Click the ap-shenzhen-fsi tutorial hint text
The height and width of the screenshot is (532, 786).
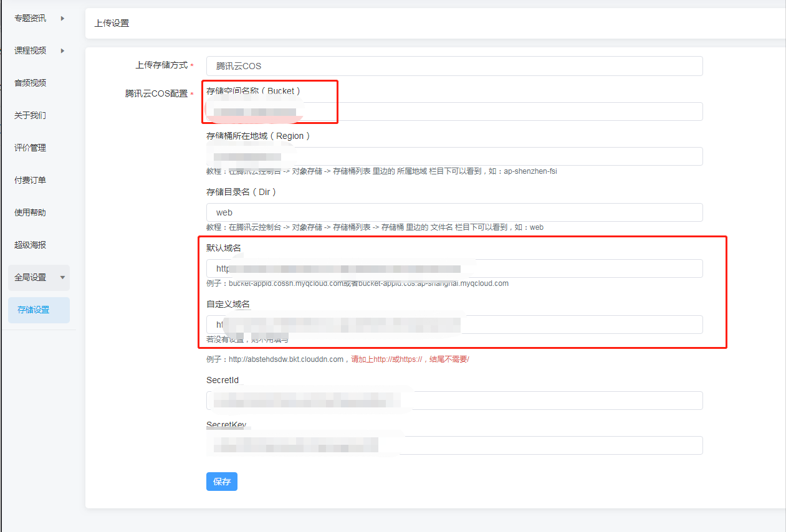coord(381,171)
